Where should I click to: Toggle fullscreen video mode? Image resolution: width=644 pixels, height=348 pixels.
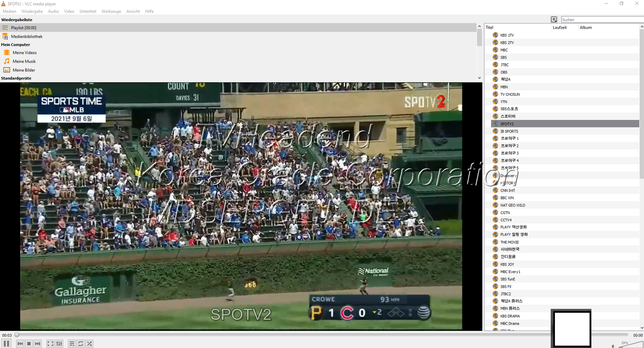click(50, 343)
